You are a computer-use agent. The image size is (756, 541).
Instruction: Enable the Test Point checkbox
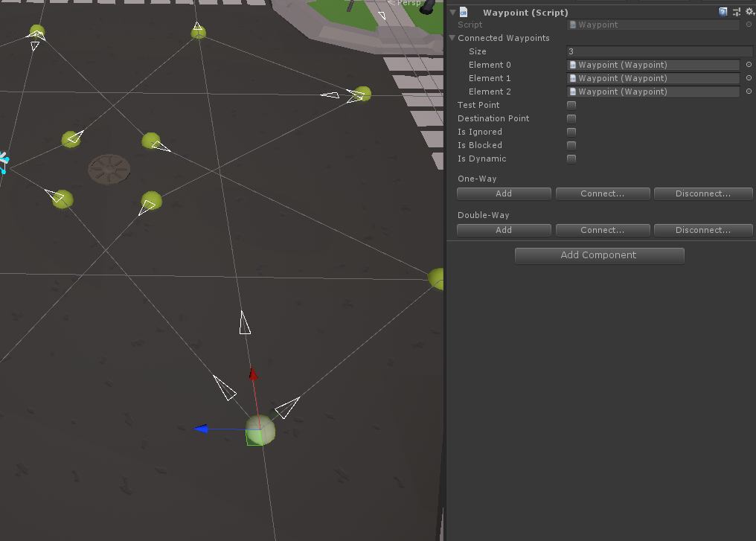tap(571, 105)
